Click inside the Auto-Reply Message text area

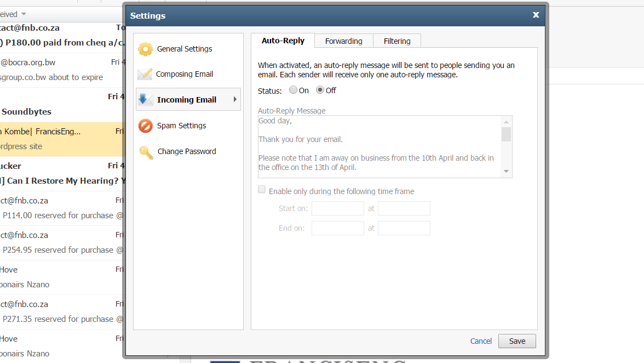coord(380,147)
